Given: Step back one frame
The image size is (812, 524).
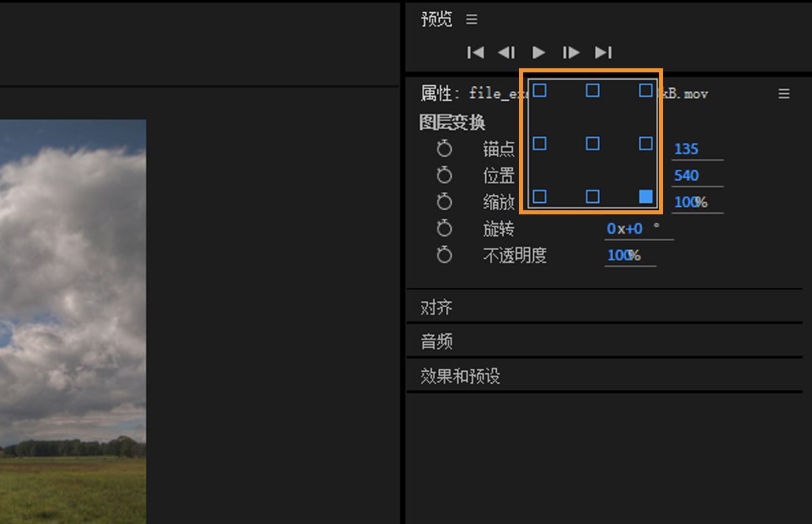Looking at the screenshot, I should click(x=506, y=52).
